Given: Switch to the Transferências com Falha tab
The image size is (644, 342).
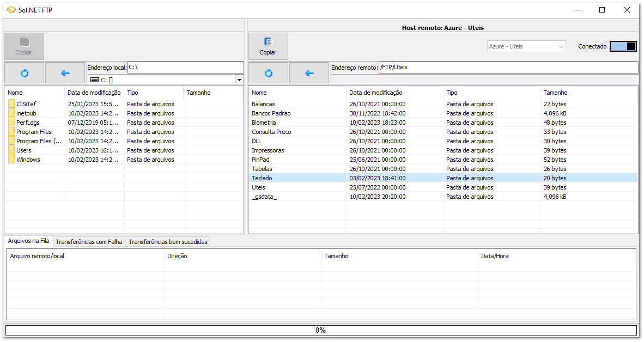Looking at the screenshot, I should [x=89, y=241].
